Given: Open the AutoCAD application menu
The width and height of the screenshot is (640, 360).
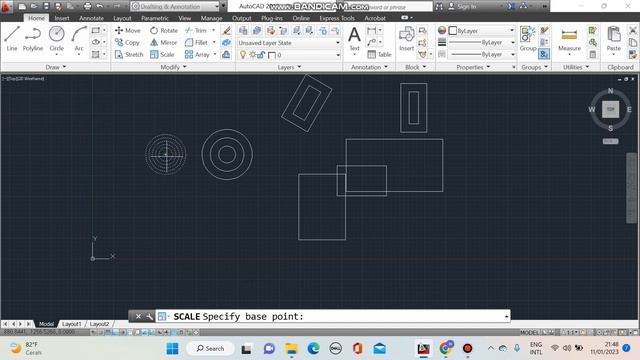Looking at the screenshot, I should point(6,7).
